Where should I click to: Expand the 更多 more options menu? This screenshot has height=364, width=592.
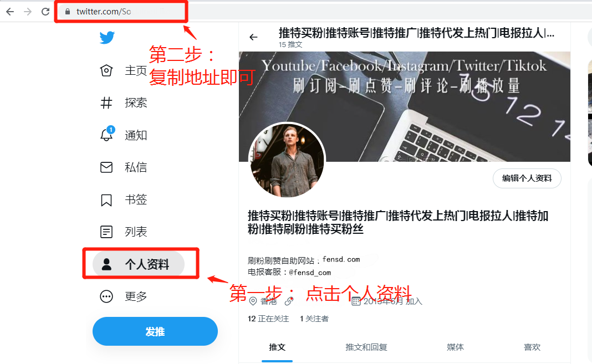click(x=106, y=296)
